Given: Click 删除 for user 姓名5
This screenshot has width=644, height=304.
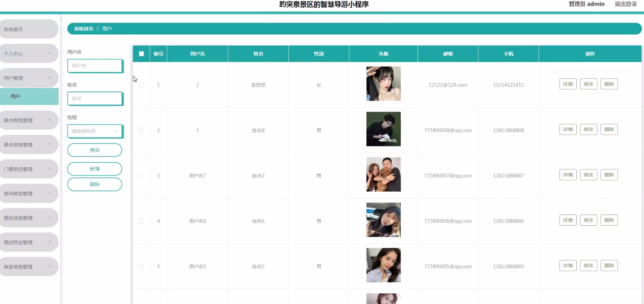Looking at the screenshot, I should point(609,265).
